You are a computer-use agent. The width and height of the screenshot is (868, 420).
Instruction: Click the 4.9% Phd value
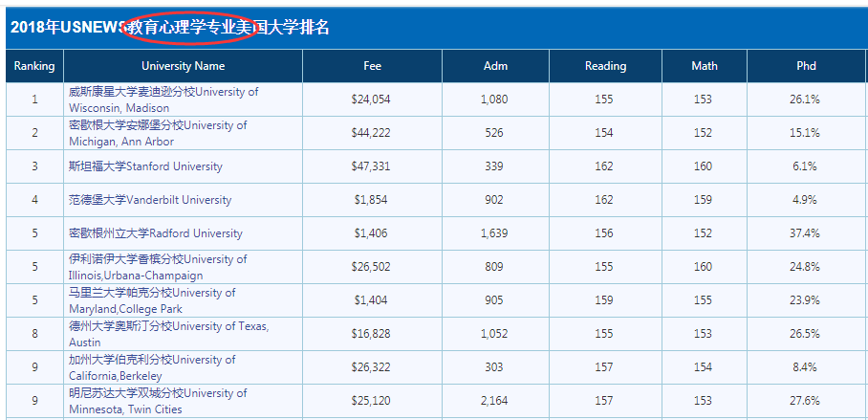(x=805, y=200)
